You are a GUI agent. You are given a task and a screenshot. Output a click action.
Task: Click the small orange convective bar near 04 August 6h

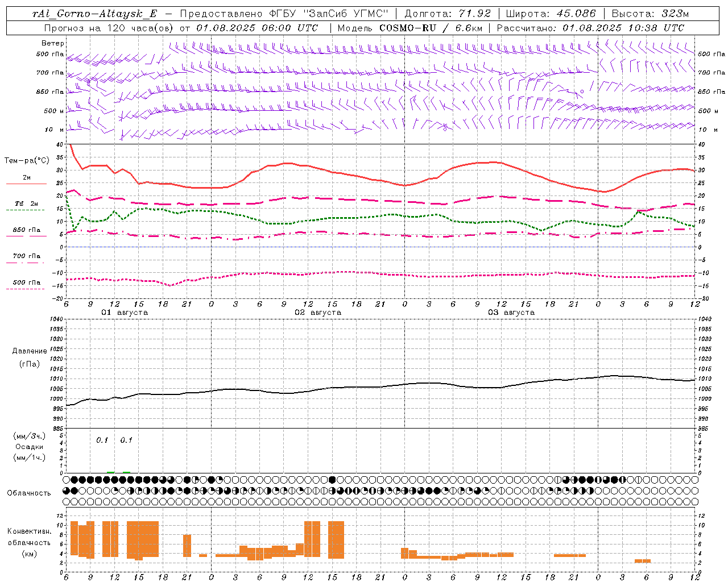pos(643,561)
